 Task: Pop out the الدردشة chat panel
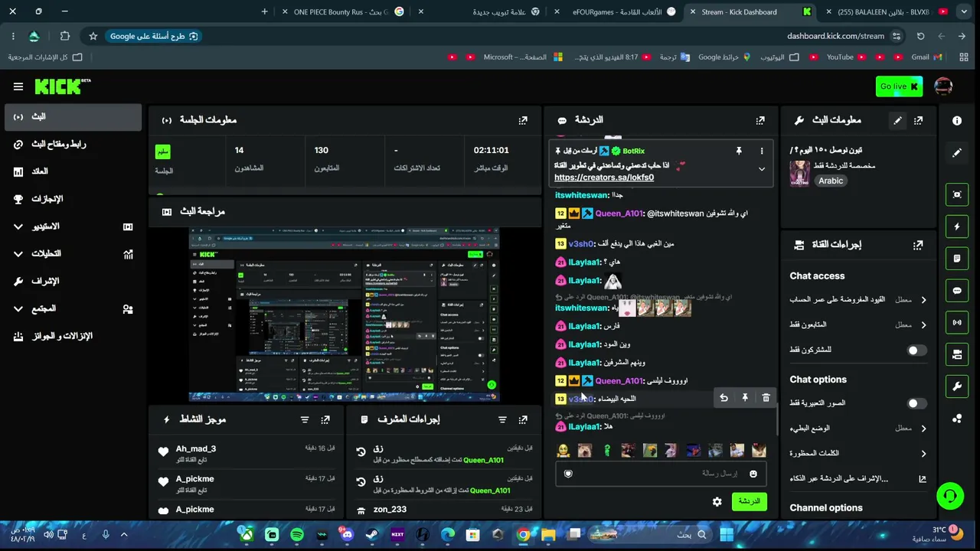(x=760, y=120)
